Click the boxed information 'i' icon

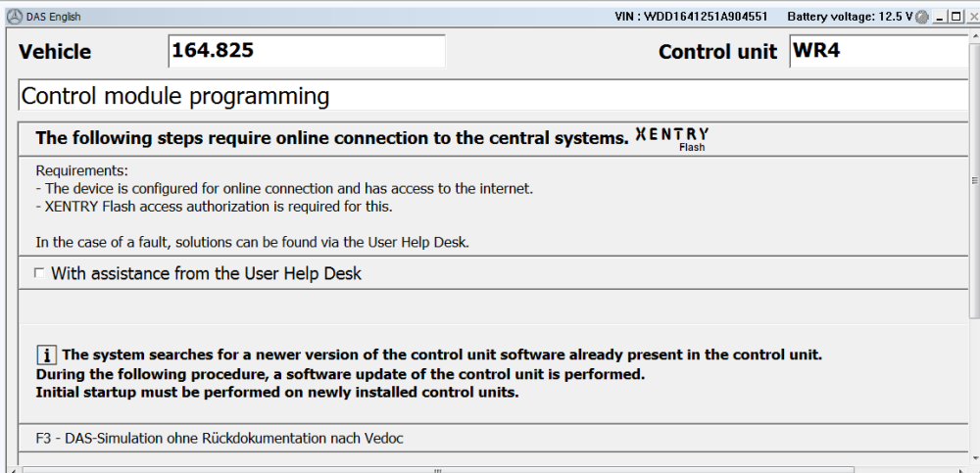click(46, 355)
